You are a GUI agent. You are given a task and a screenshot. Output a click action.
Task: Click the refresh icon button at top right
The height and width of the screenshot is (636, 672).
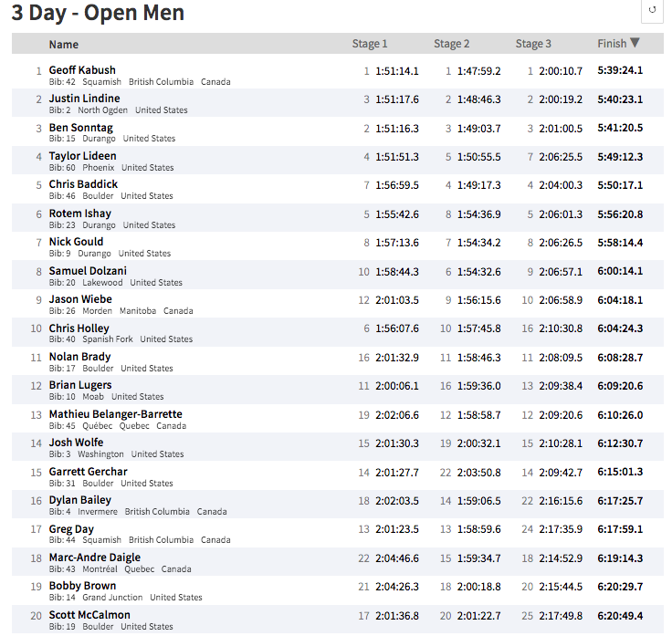pos(652,11)
